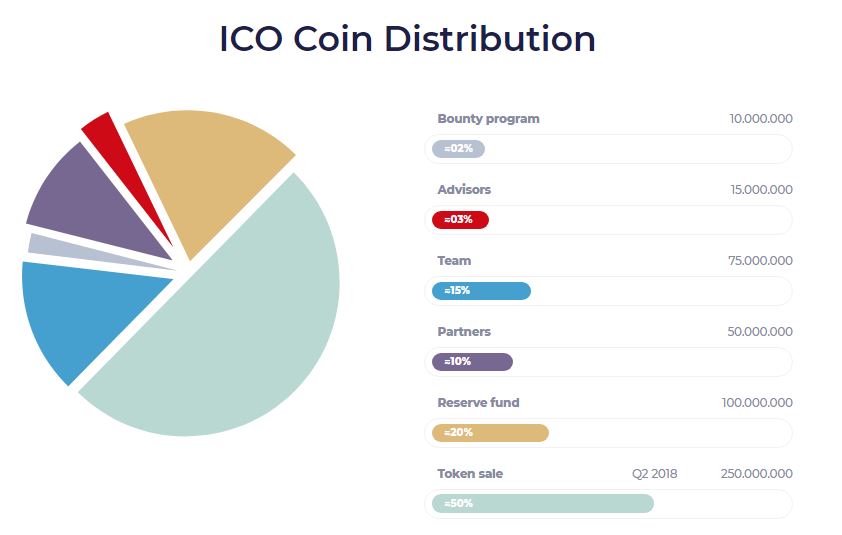
Task: Click the Token sale label
Action: (x=470, y=474)
